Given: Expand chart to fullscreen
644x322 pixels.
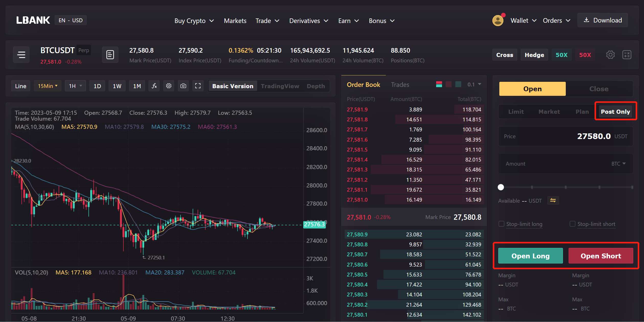Looking at the screenshot, I should click(198, 86).
